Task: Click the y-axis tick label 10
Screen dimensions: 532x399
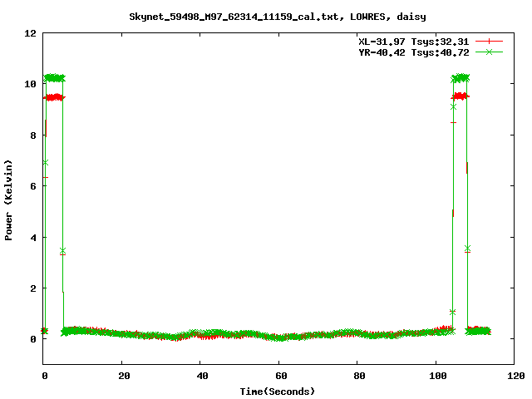Action: click(x=31, y=84)
